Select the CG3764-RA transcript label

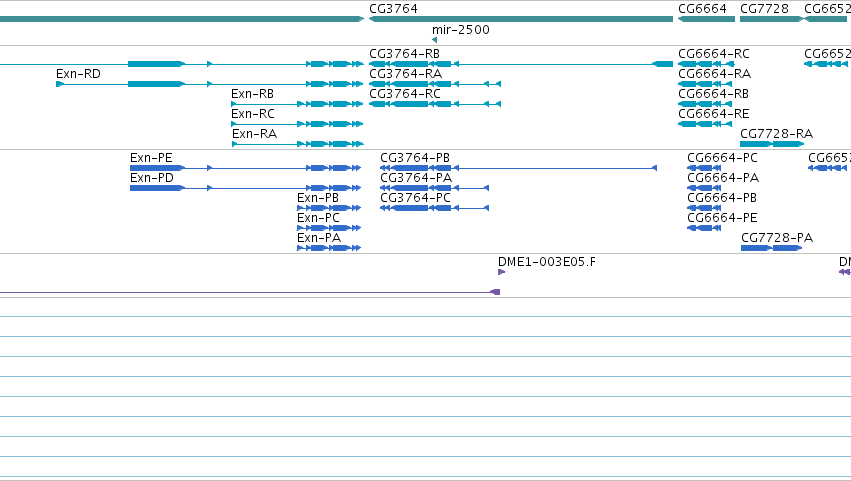(x=405, y=74)
